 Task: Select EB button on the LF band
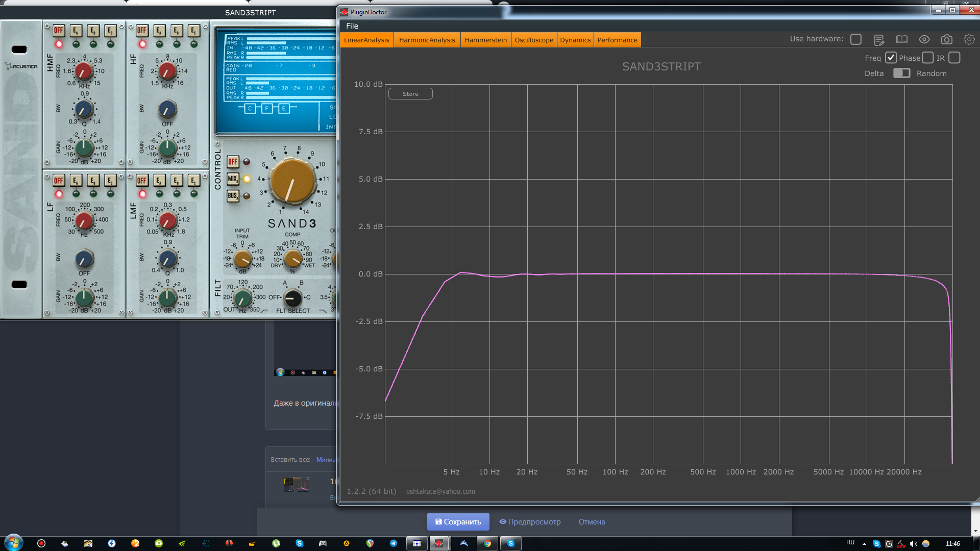tap(93, 181)
